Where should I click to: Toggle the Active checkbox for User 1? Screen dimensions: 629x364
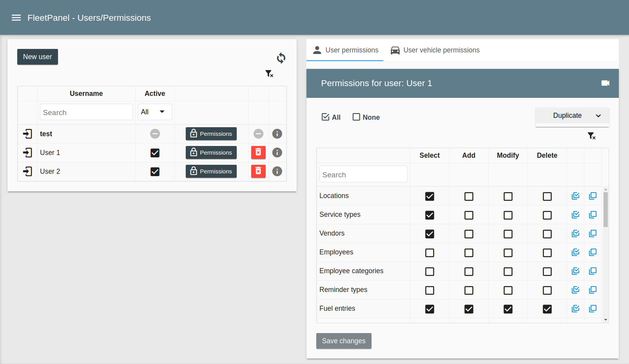tap(155, 153)
